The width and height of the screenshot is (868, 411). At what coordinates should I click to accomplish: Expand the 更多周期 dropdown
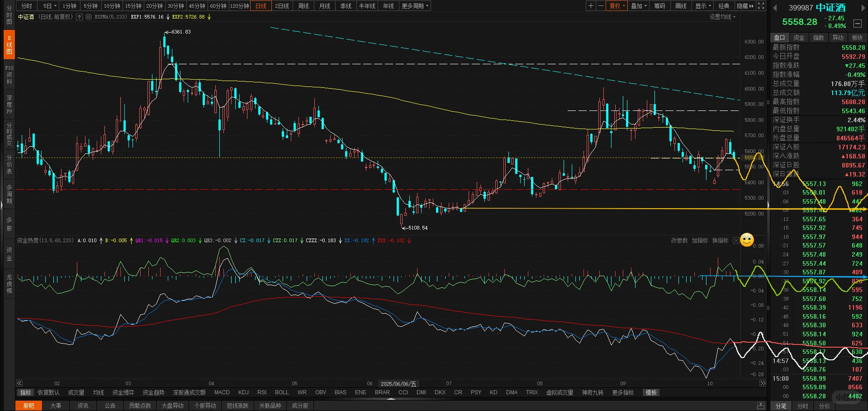(x=415, y=6)
